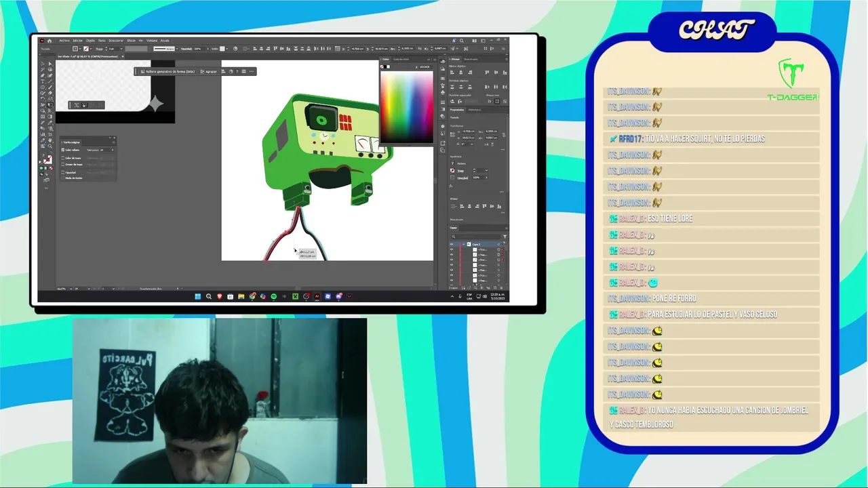Click the hex color input field

425,67
